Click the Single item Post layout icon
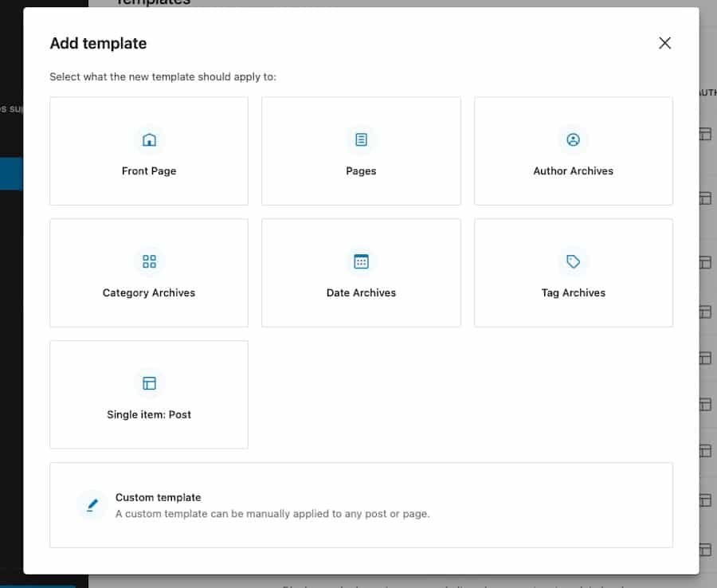The image size is (717, 588). tap(149, 383)
